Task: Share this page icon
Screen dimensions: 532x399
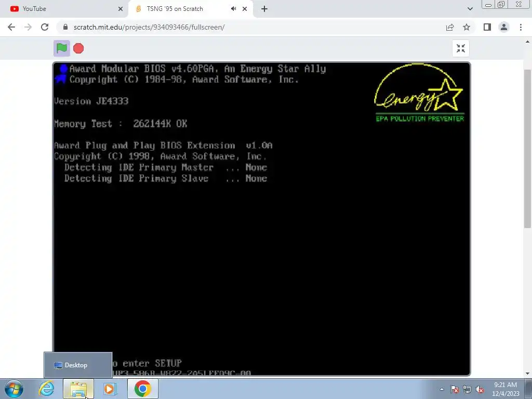Action: [x=450, y=27]
